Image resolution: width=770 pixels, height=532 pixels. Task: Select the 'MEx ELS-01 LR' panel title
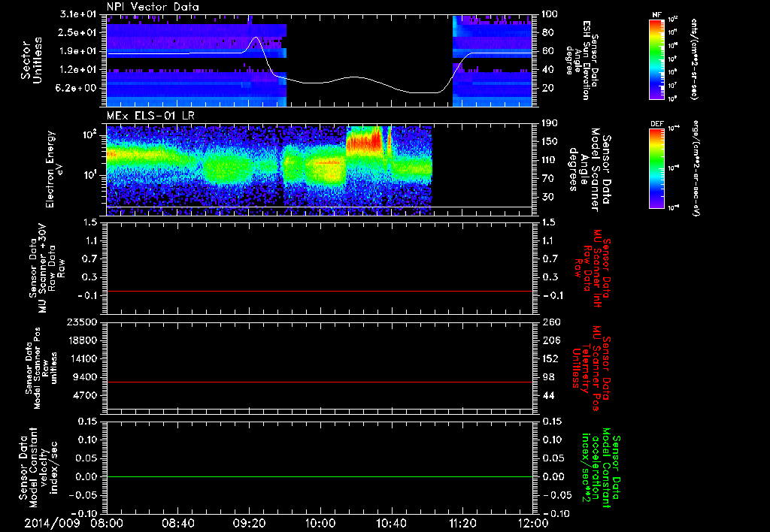coord(150,116)
